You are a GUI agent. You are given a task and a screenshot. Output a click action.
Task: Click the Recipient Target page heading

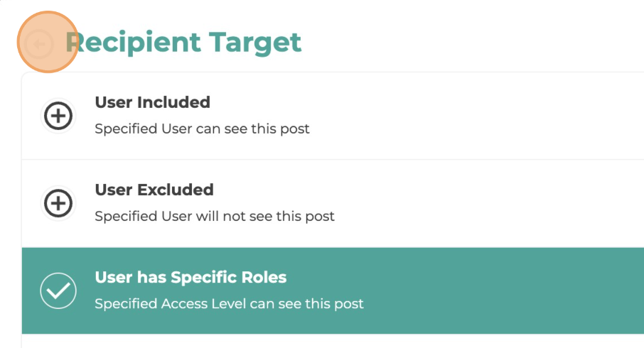click(x=183, y=43)
